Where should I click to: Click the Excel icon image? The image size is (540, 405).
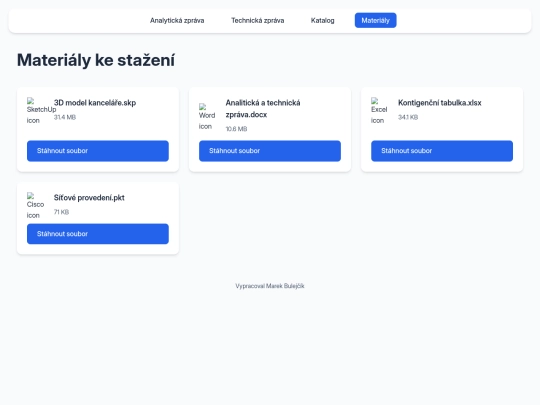point(379,111)
